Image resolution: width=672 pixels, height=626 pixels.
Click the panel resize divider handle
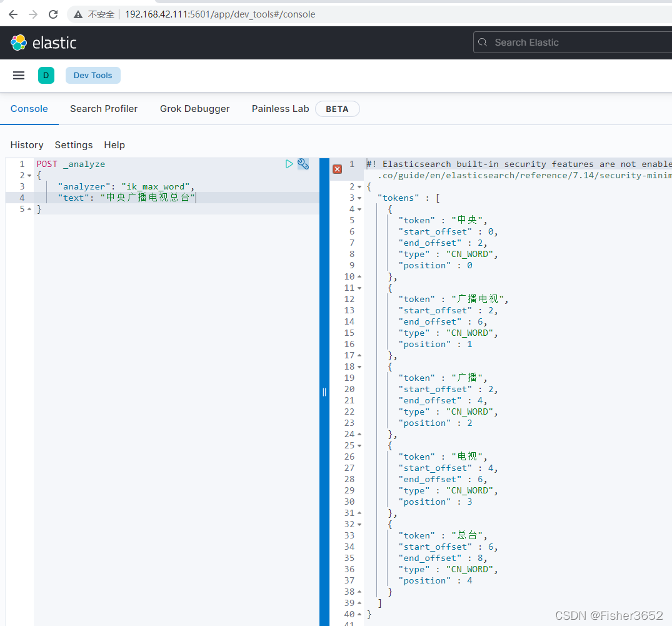click(324, 392)
